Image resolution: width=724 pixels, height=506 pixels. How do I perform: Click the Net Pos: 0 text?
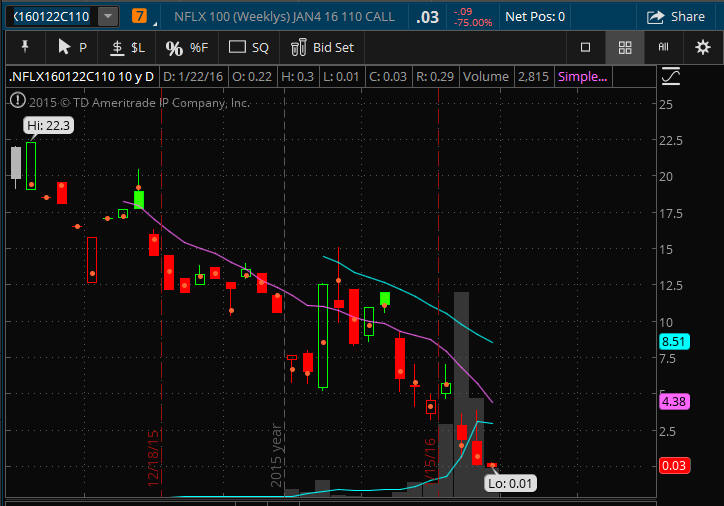[x=535, y=17]
